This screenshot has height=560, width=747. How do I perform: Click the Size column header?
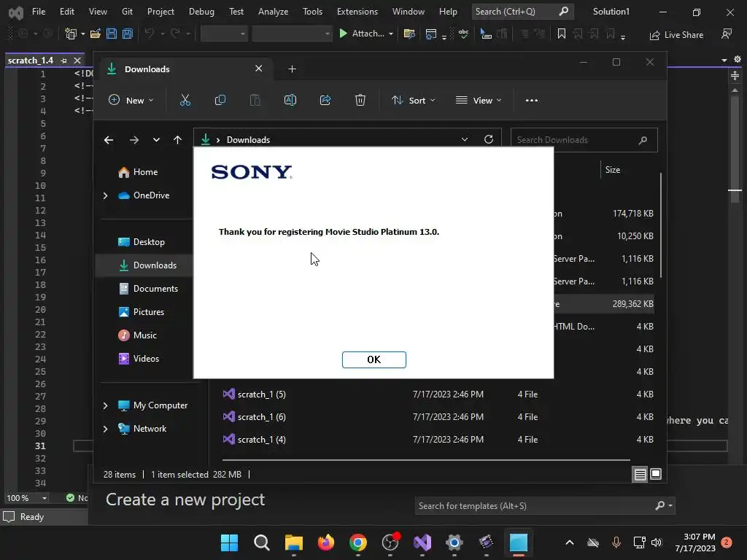pos(613,170)
